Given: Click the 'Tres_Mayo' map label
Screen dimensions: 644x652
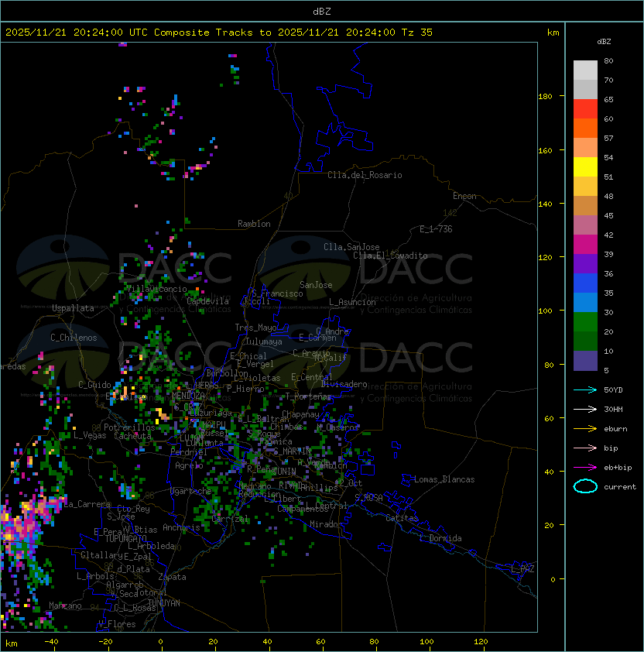Looking at the screenshot, I should click(255, 328).
